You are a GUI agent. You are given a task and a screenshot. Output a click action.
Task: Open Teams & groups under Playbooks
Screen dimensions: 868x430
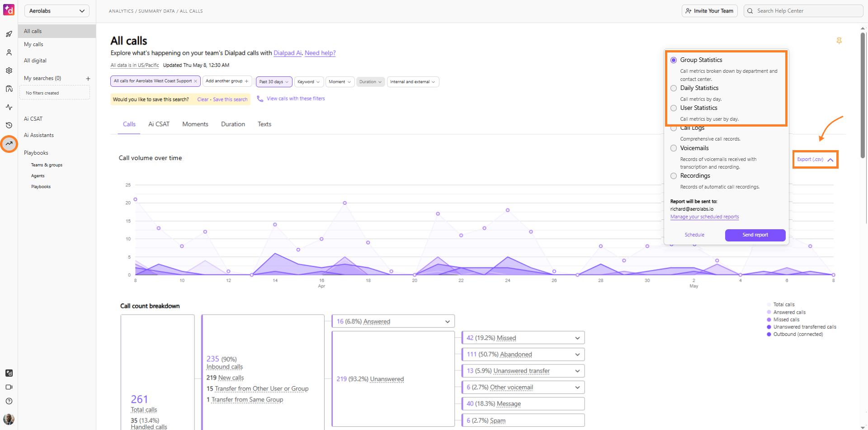[x=47, y=165]
